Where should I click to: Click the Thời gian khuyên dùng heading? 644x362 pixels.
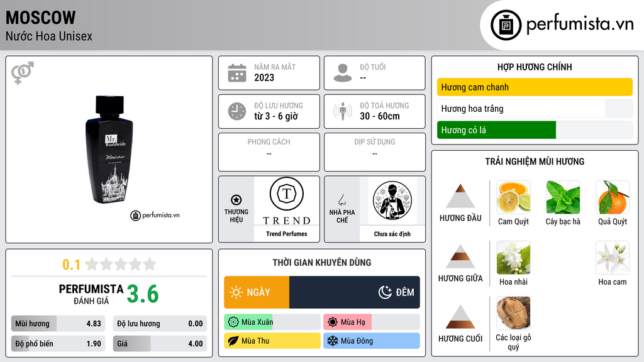(x=322, y=263)
